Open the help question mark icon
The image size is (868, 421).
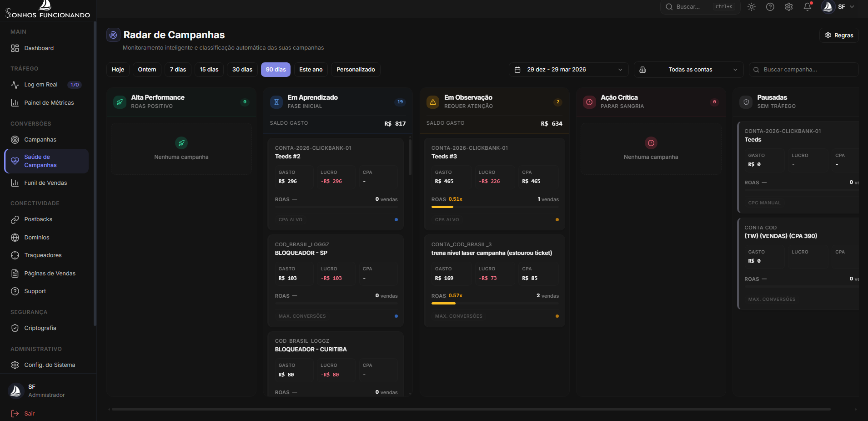(770, 7)
